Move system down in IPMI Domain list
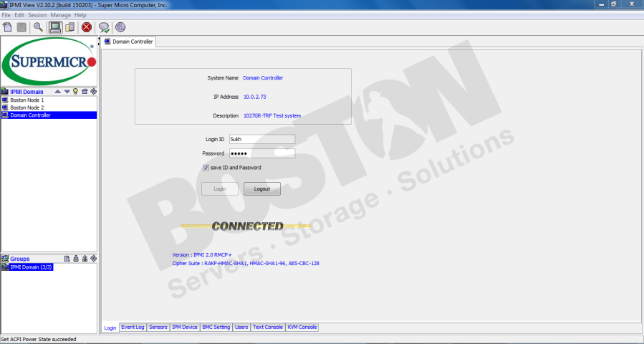 tap(67, 92)
